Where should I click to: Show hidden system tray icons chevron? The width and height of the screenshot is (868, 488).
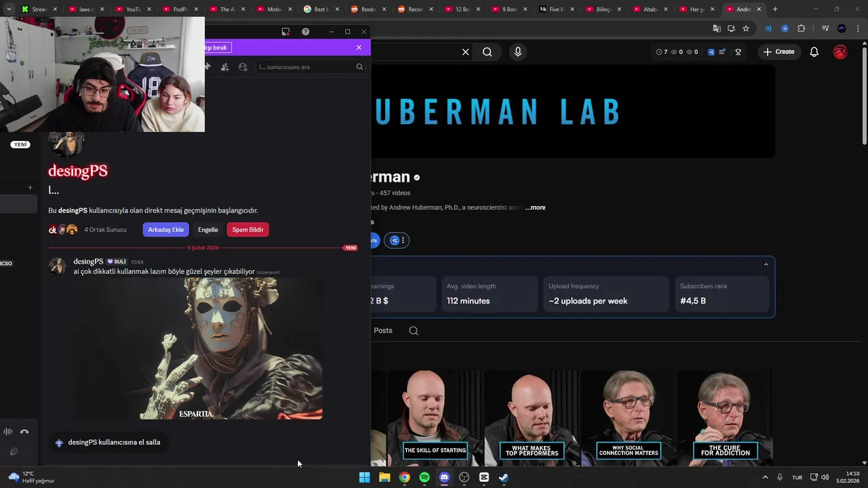pyautogui.click(x=765, y=477)
